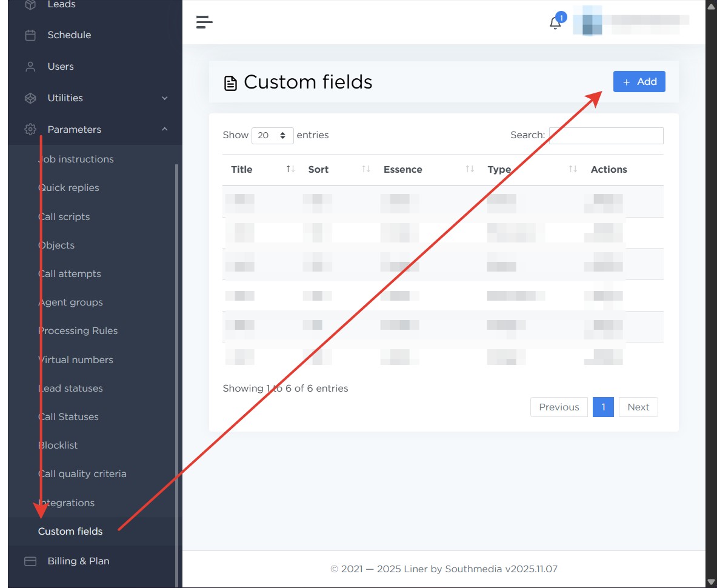Screen dimensions: 717x588
Task: Click the Parameters gear icon
Action: [x=30, y=130]
